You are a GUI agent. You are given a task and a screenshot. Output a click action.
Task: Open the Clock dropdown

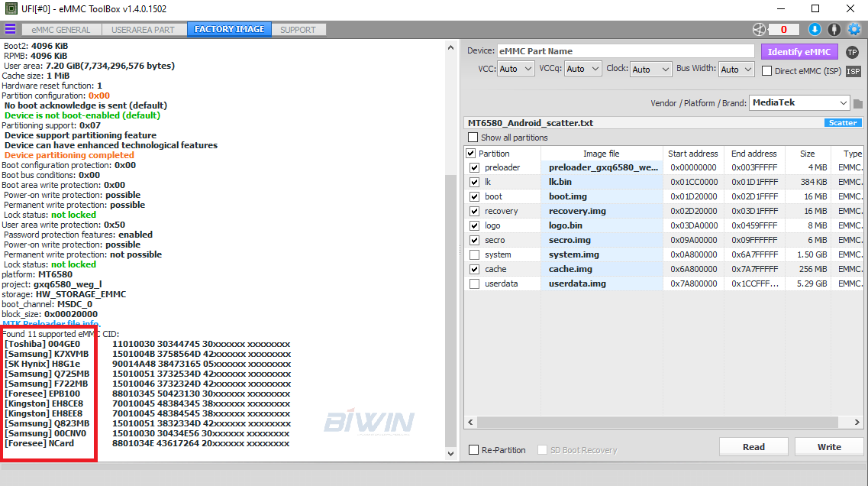click(650, 70)
